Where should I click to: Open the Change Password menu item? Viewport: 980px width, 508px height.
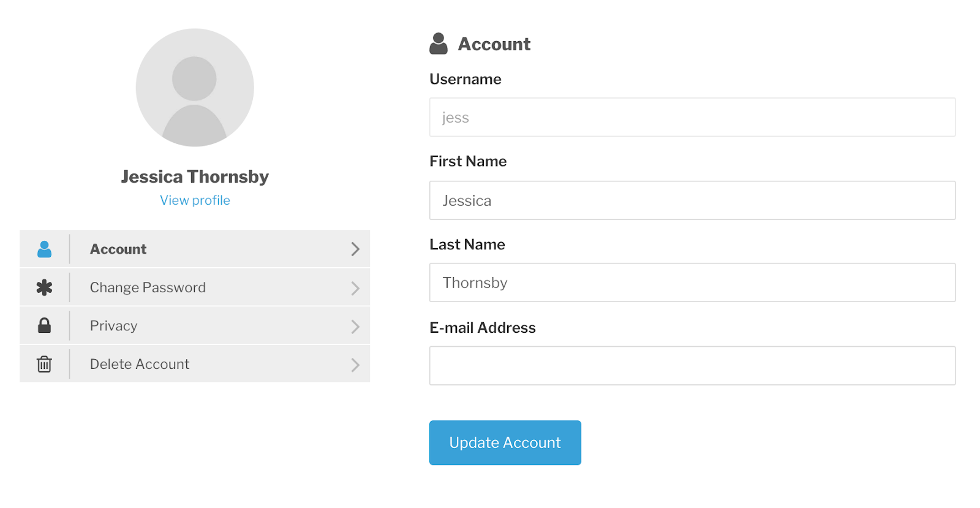[x=195, y=287]
